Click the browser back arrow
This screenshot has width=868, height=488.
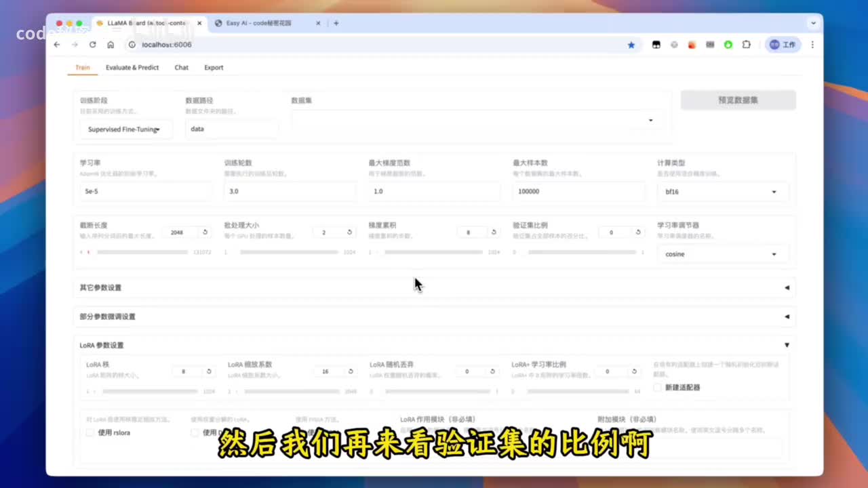point(57,45)
